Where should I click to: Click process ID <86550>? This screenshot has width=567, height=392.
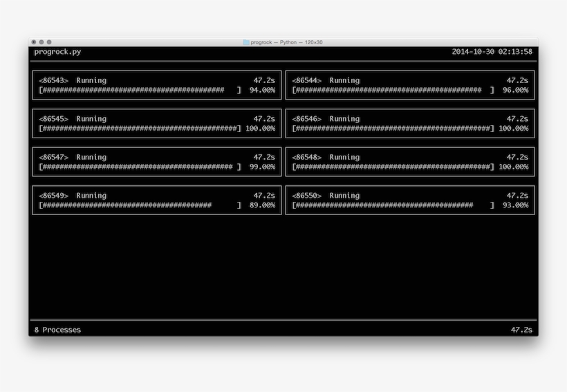(x=306, y=195)
